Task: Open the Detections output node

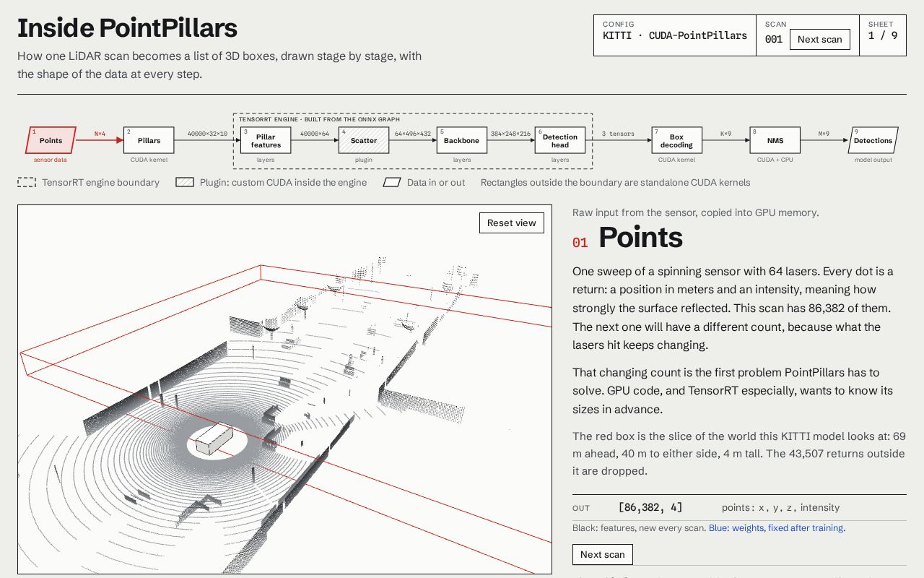Action: tap(873, 140)
